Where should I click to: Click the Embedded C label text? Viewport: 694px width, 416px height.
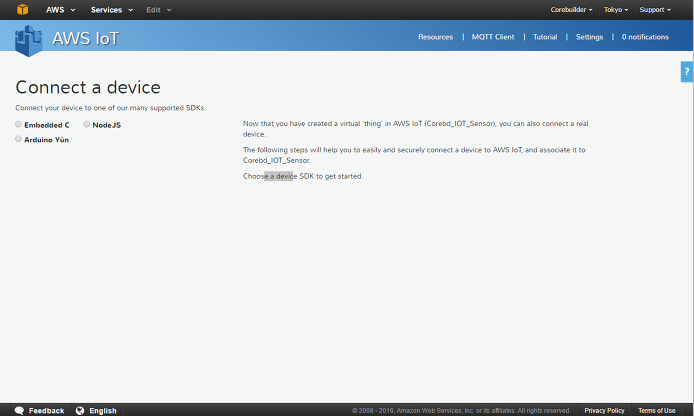[47, 125]
